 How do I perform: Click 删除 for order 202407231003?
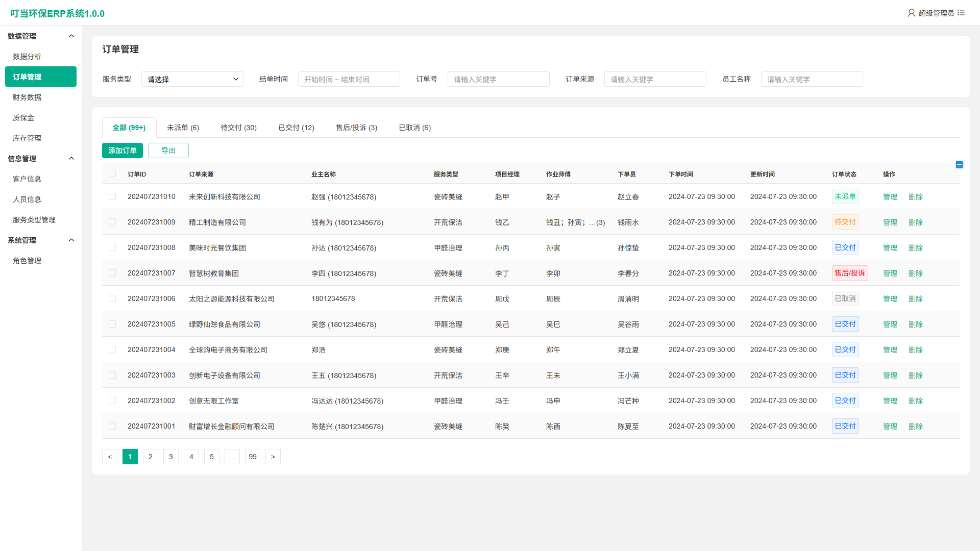click(916, 375)
